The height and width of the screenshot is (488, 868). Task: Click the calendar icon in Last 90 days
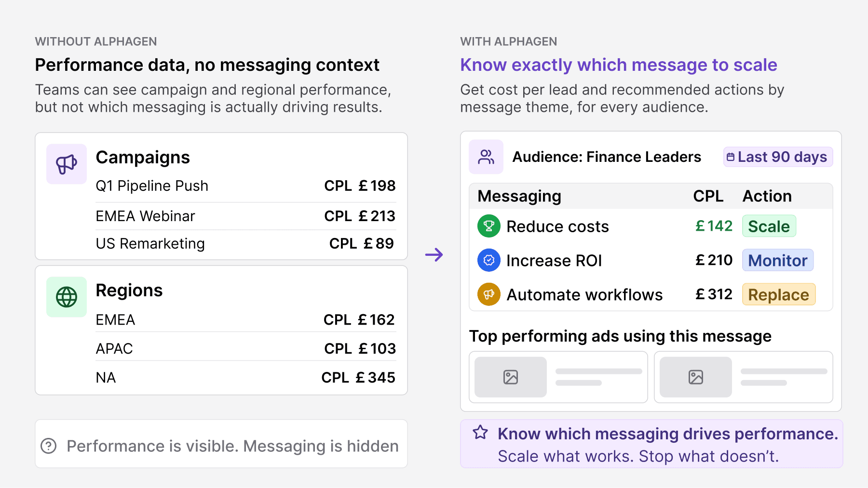pos(731,157)
